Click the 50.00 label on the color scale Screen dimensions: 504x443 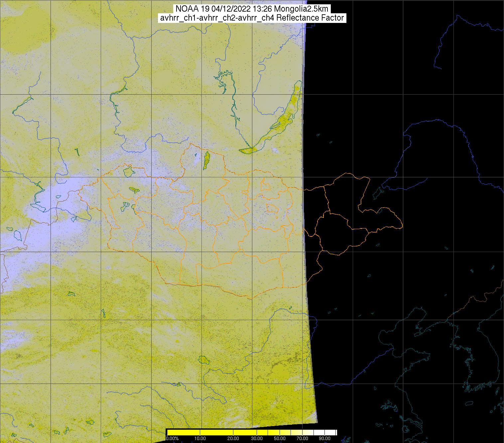pyautogui.click(x=280, y=439)
